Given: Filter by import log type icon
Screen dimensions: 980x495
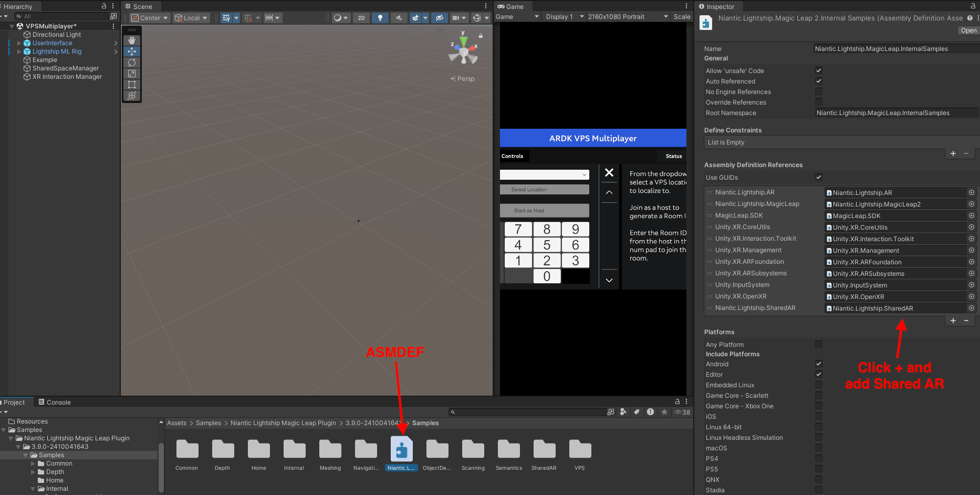Looking at the screenshot, I should [x=650, y=412].
